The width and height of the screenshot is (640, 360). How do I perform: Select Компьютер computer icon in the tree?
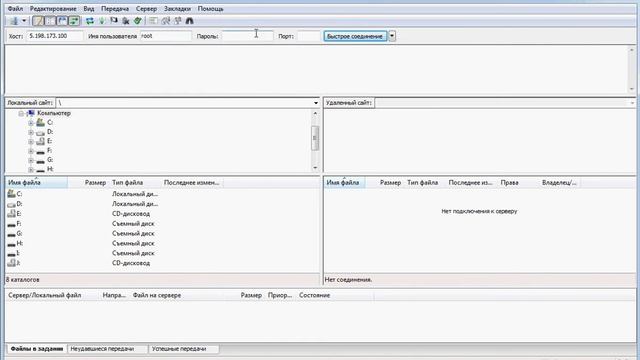31,113
